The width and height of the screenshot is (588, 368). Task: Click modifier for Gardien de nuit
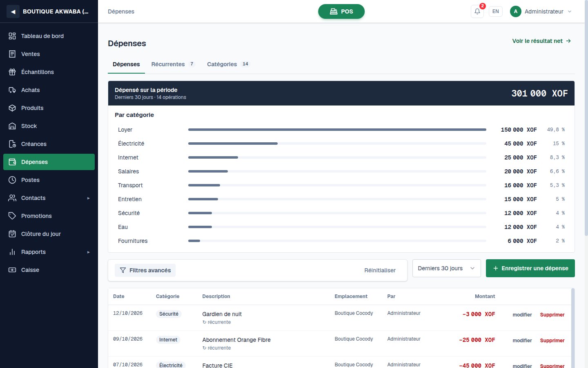point(522,315)
